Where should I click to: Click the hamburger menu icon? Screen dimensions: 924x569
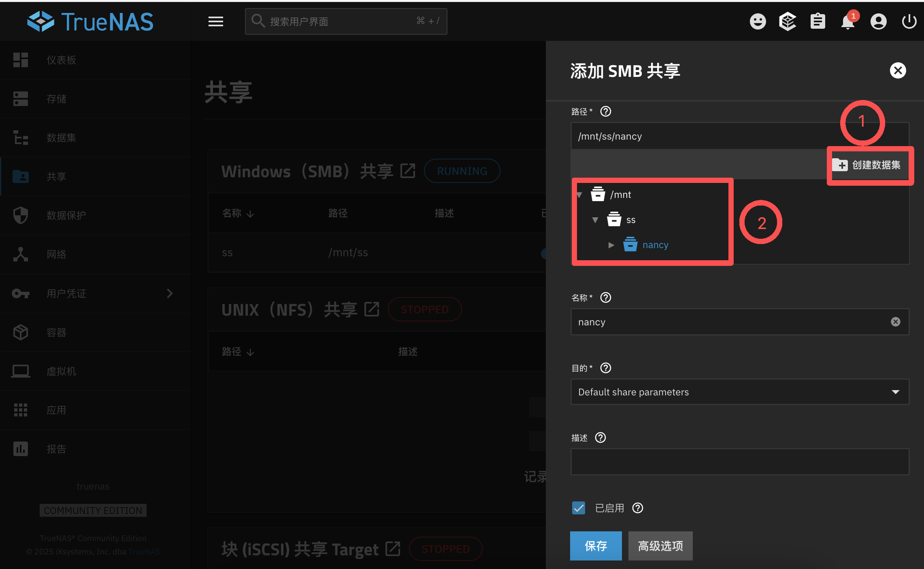[216, 21]
